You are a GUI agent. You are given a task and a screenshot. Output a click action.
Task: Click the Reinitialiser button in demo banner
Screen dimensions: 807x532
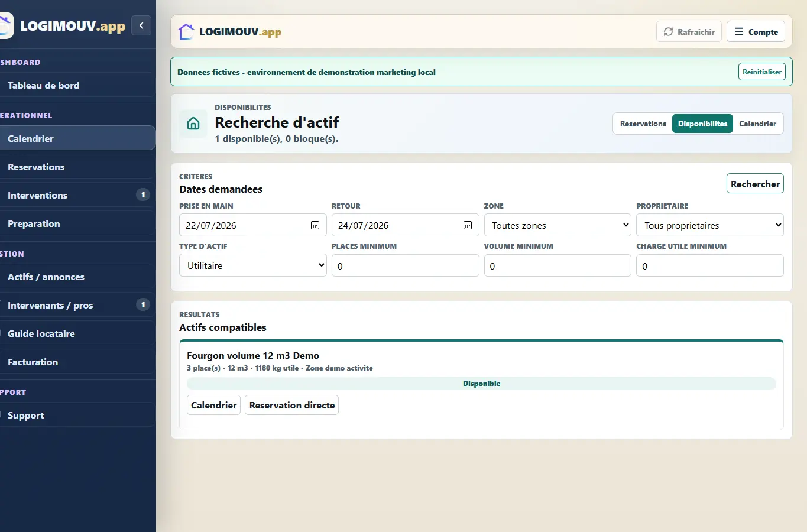click(761, 72)
